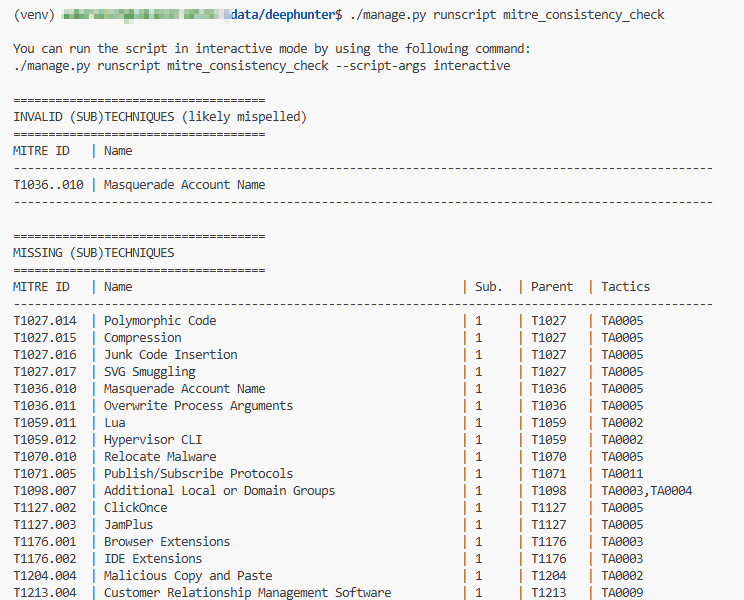Click the T1204.004 MITRE ID
744x600 pixels.
pyautogui.click(x=45, y=576)
